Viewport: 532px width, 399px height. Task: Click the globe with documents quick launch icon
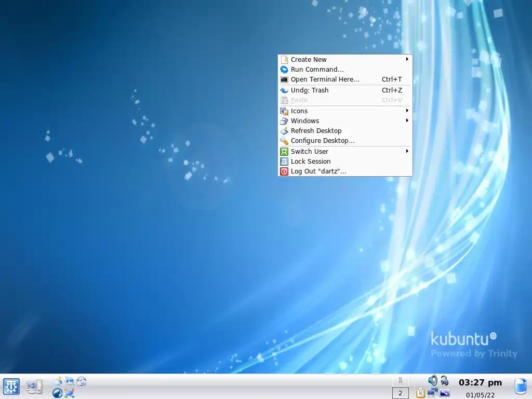pos(82,381)
